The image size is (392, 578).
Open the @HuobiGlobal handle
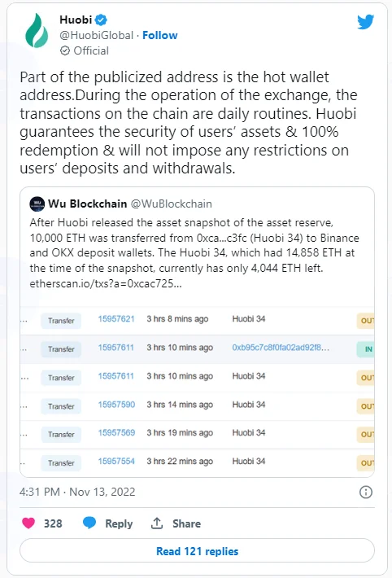coord(96,35)
